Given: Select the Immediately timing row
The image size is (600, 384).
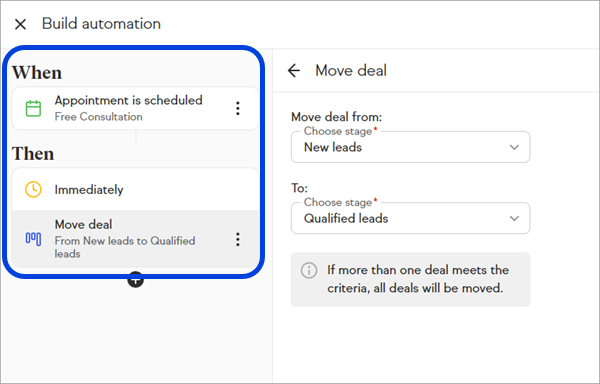Looking at the screenshot, I should point(135,189).
